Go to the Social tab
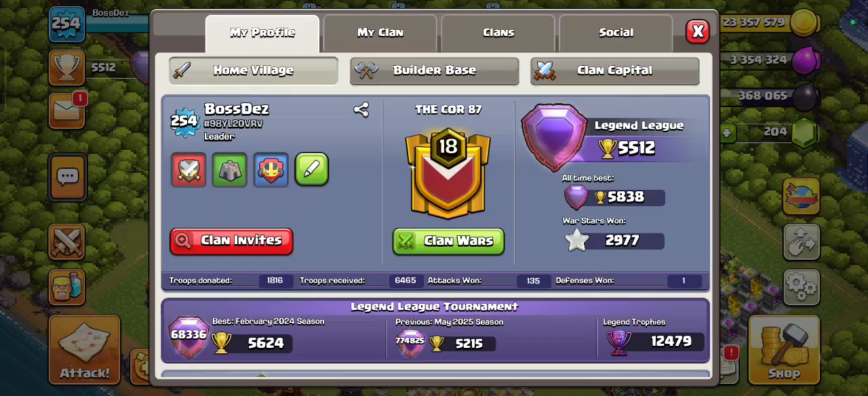This screenshot has width=868, height=396. [616, 33]
